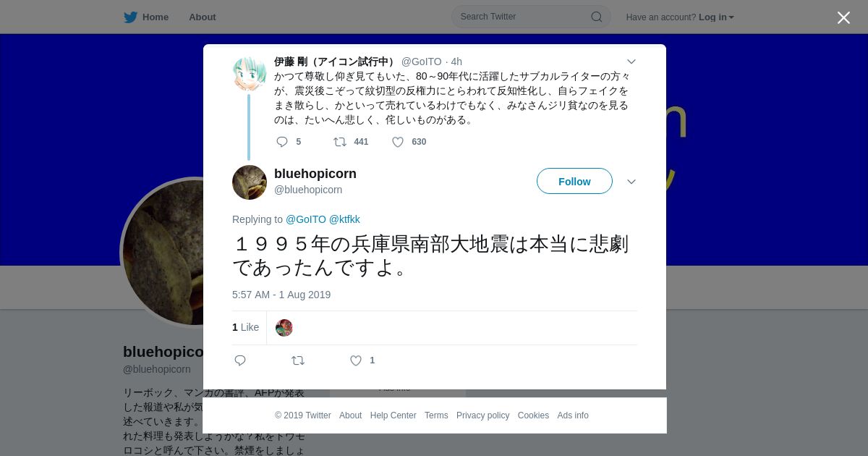Reply to the GoITO tweet with 5 replies
Viewport: 868px width, 456px height.
click(x=282, y=142)
